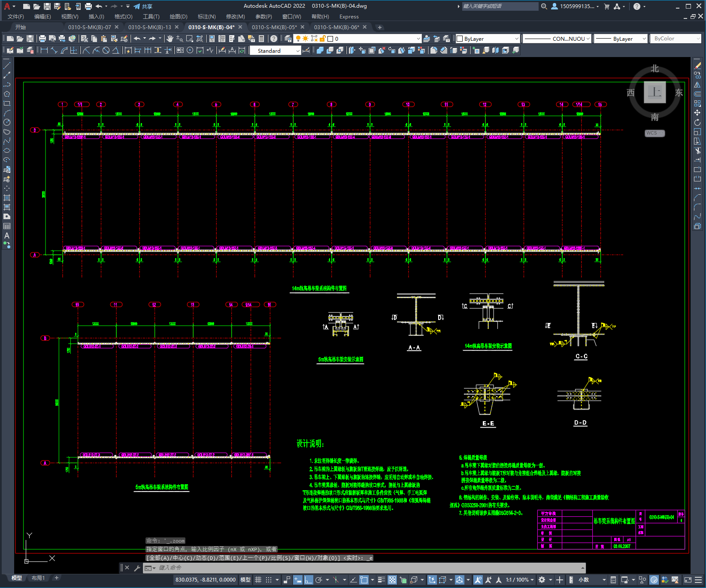Click the Undo arrow in quick access toolbar

click(x=99, y=6)
